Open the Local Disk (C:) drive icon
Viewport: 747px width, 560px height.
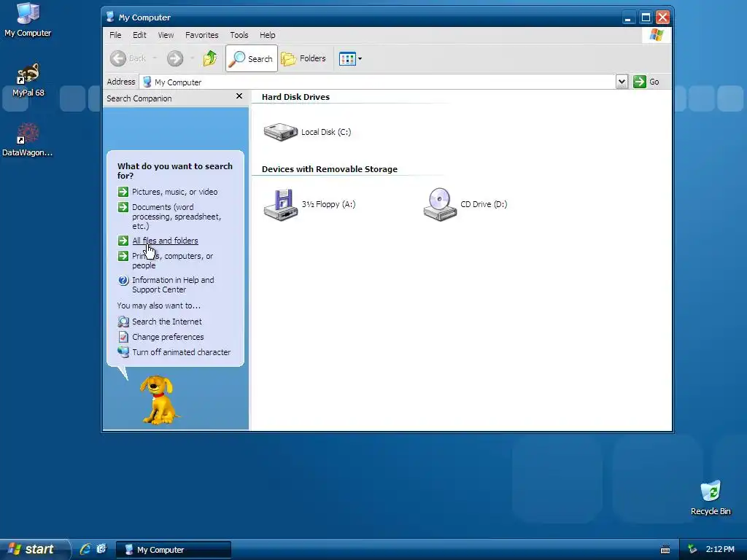[x=281, y=132]
